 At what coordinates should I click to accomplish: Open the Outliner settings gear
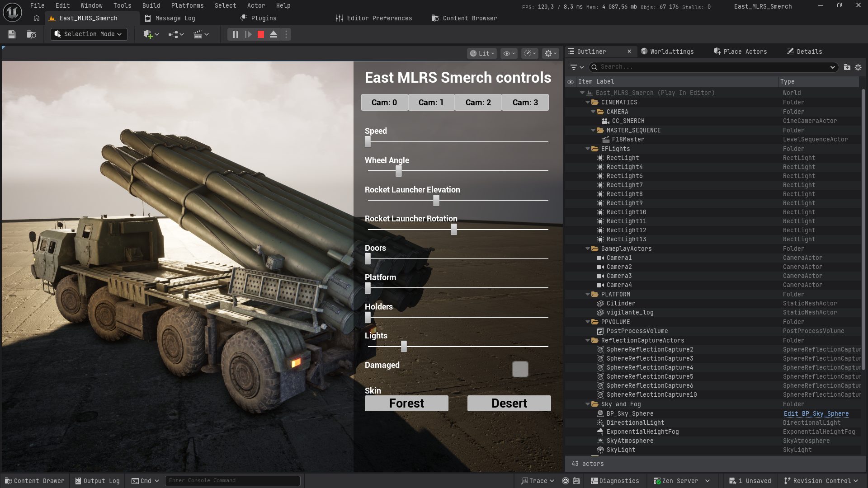coord(858,67)
